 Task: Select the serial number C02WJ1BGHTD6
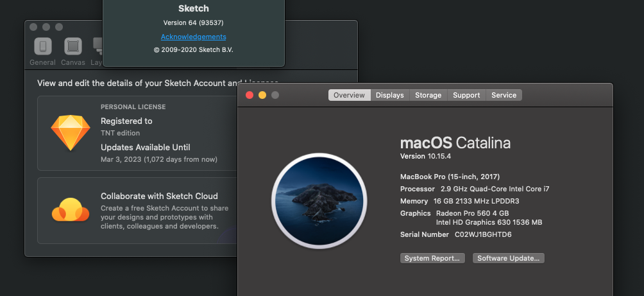click(483, 234)
